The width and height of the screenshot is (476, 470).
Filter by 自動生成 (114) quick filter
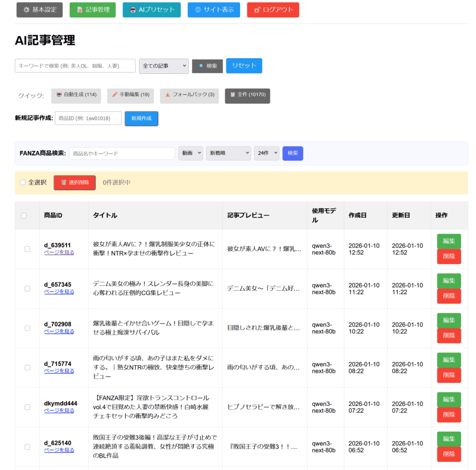coord(76,95)
